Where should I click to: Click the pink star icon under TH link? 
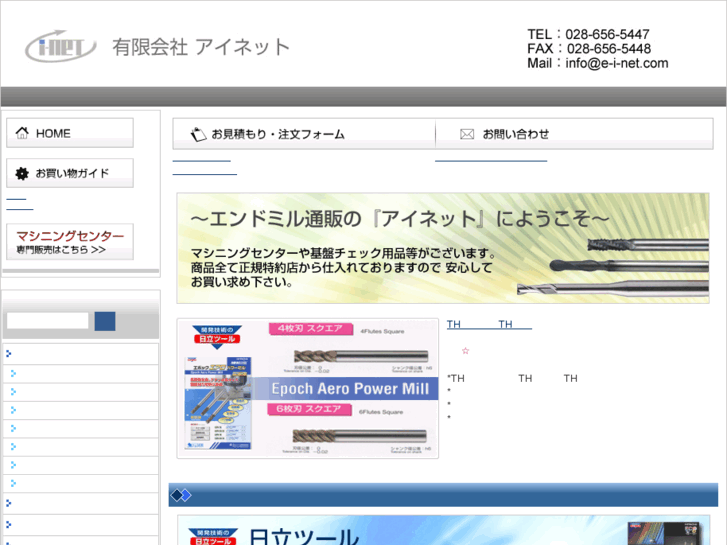tap(466, 351)
